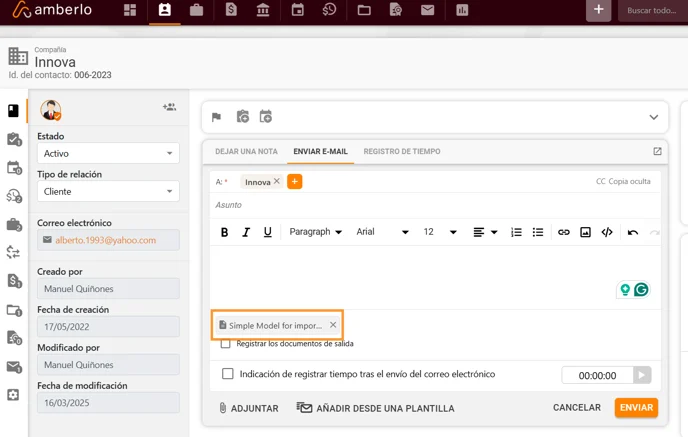Undo the last edit in the editor
The height and width of the screenshot is (437, 688).
coord(633,232)
